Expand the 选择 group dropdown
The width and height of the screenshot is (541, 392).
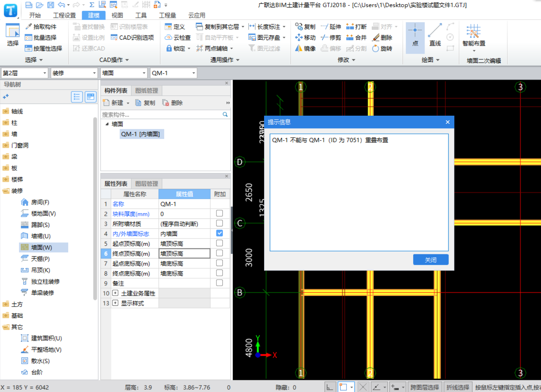(34, 60)
